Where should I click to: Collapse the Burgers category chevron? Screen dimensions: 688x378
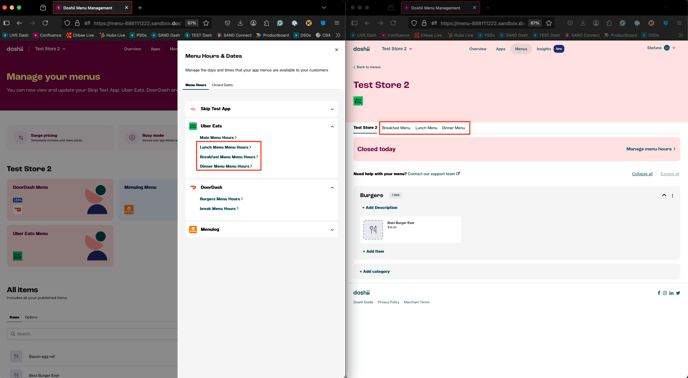coord(664,195)
